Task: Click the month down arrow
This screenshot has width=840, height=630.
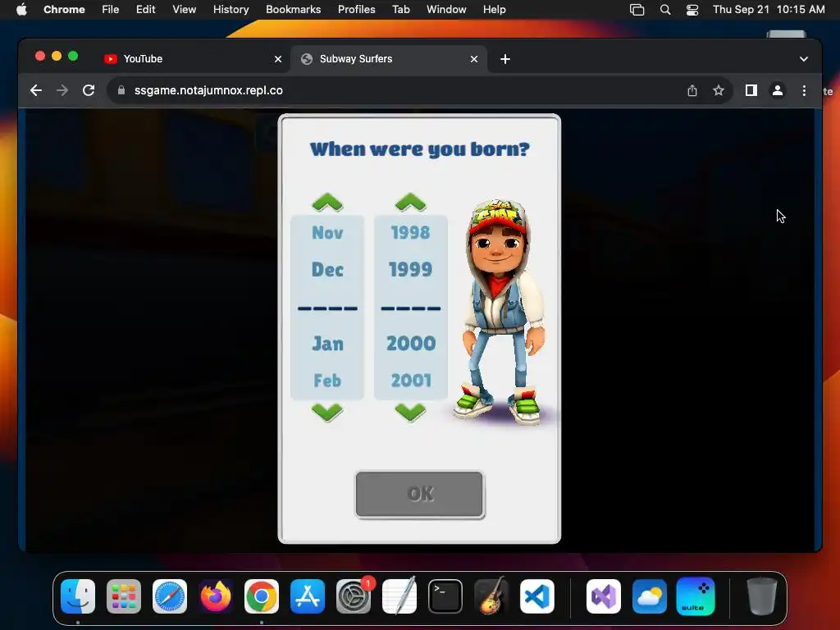Action: pyautogui.click(x=327, y=413)
